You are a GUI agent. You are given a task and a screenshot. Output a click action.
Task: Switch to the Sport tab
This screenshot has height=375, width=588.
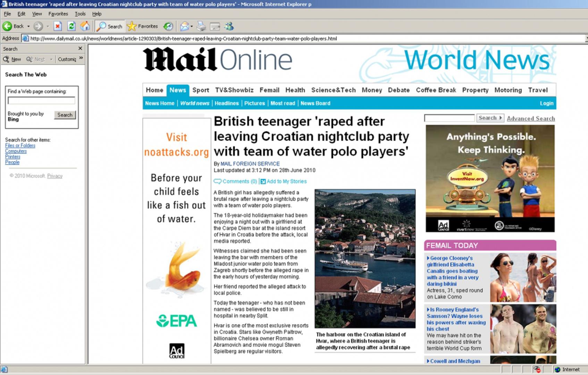(201, 90)
